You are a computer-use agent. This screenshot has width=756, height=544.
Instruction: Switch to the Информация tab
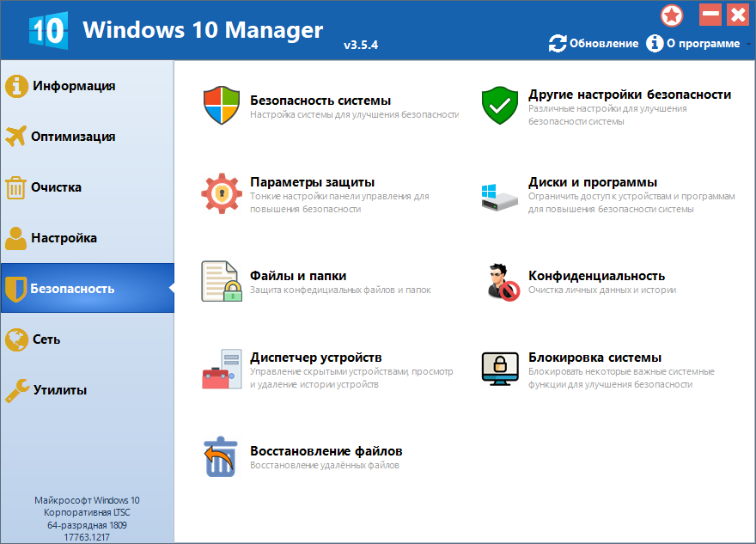74,86
